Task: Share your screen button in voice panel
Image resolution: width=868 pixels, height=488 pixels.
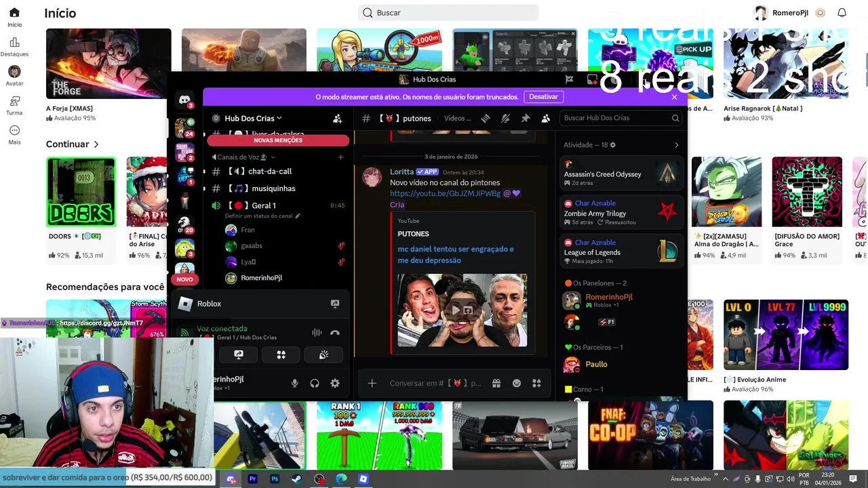Action: pyautogui.click(x=239, y=354)
